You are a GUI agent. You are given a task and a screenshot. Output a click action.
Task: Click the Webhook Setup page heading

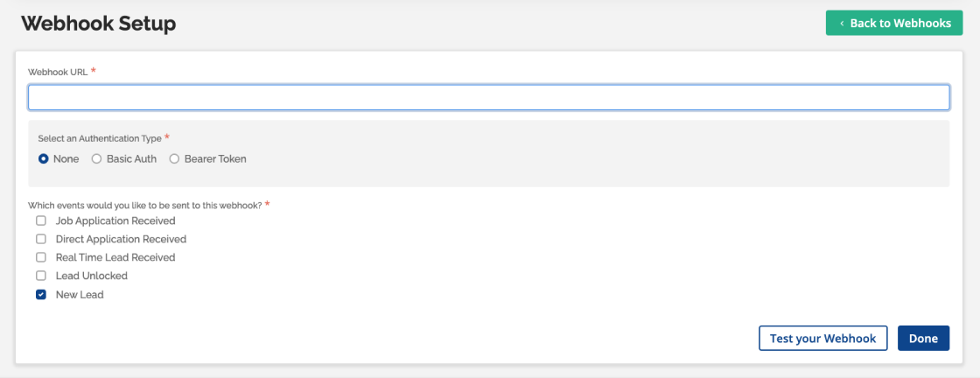coord(98,24)
